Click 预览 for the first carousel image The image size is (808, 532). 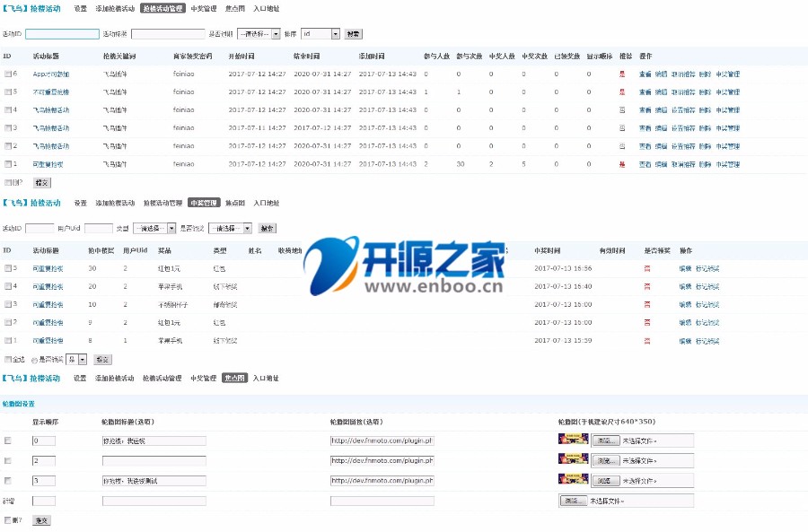point(606,440)
